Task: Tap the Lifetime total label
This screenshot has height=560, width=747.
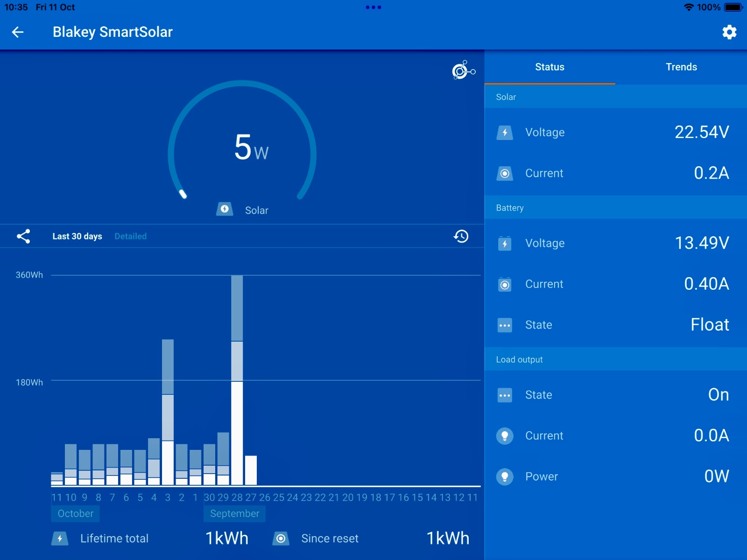Action: pos(114,539)
